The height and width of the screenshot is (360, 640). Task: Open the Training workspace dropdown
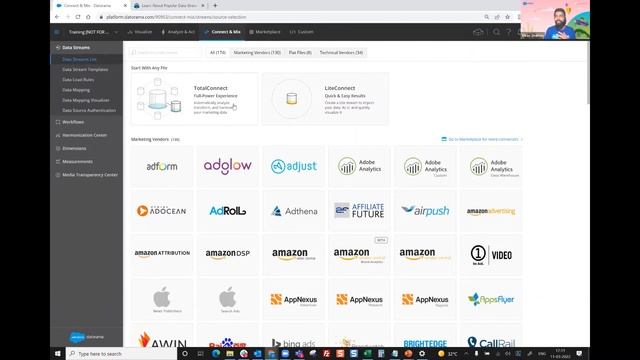coord(93,32)
